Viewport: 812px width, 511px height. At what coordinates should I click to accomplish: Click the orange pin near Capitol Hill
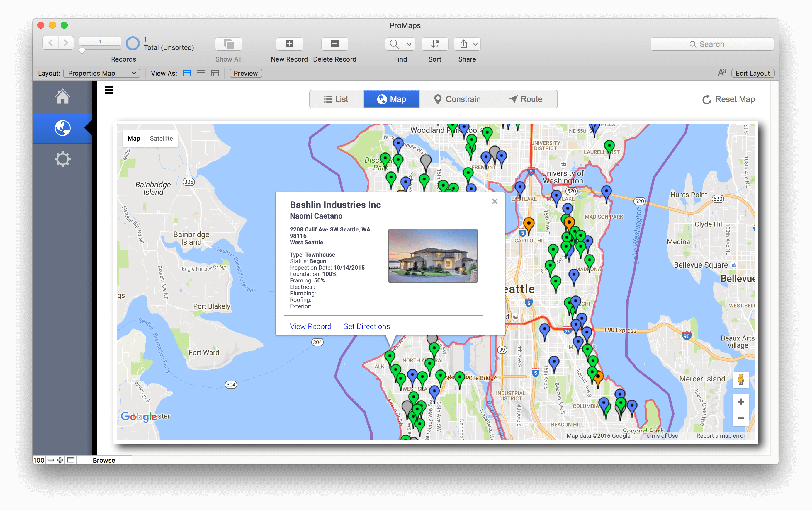click(x=529, y=224)
